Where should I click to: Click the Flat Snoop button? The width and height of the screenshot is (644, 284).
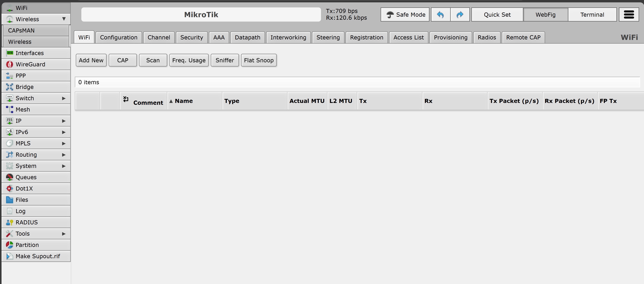[x=259, y=60]
